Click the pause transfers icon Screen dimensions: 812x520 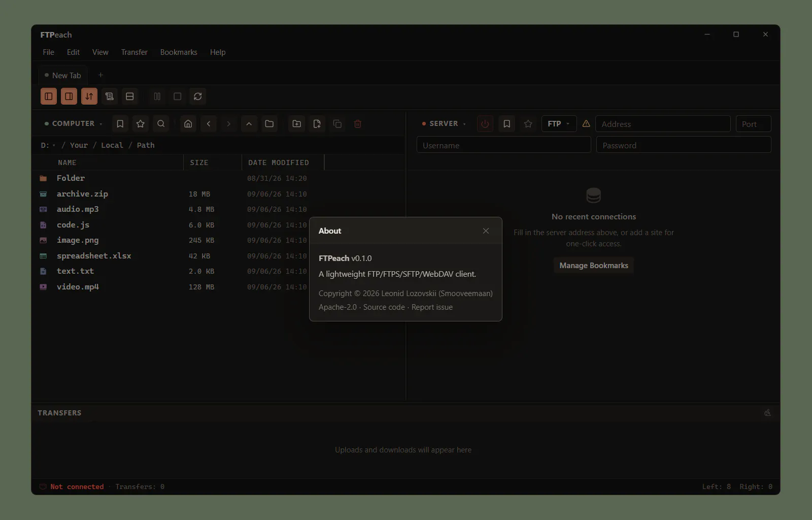tap(157, 96)
